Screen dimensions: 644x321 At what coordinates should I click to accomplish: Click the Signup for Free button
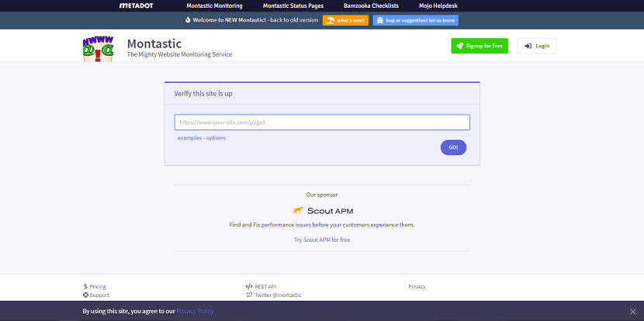click(480, 46)
